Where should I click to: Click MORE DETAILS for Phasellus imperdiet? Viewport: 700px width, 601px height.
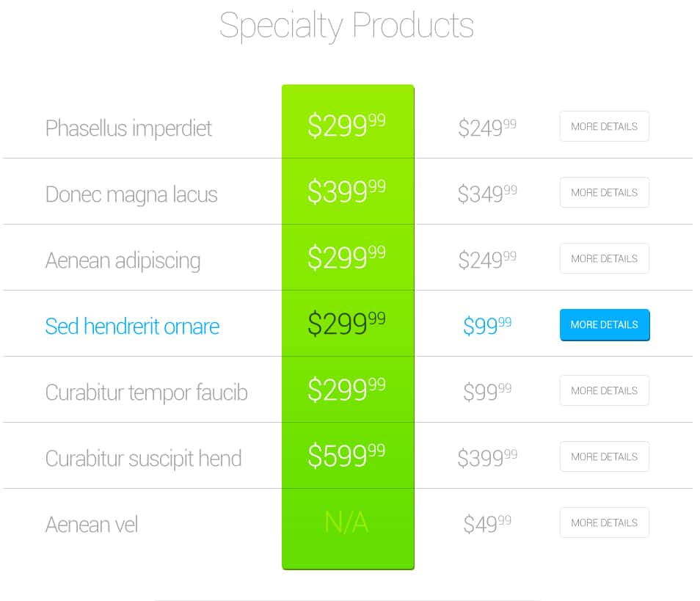[604, 126]
